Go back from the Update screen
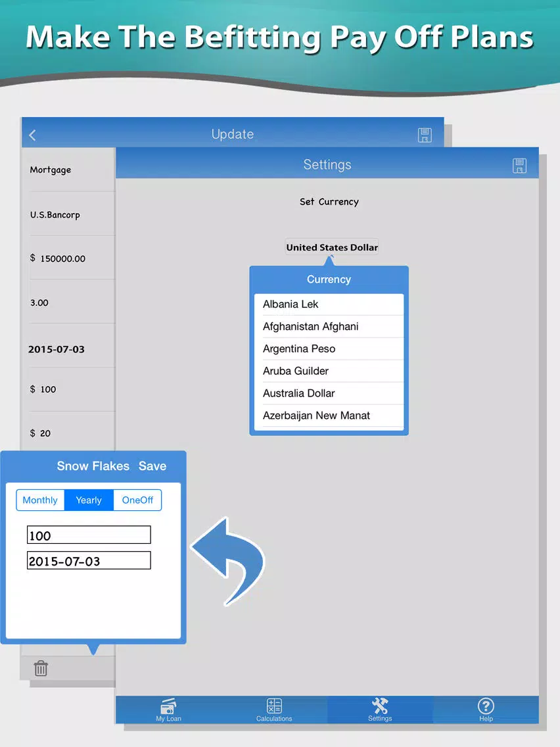560x747 pixels. pyautogui.click(x=32, y=135)
